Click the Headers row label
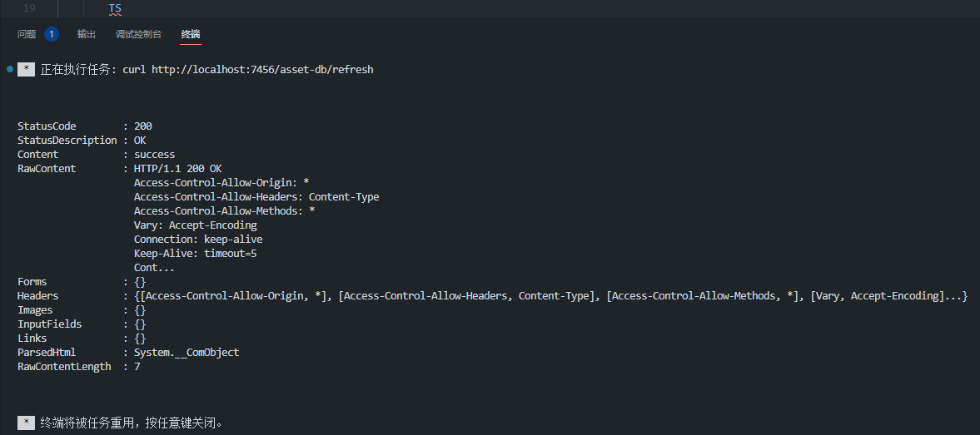The image size is (980, 435). pos(37,296)
